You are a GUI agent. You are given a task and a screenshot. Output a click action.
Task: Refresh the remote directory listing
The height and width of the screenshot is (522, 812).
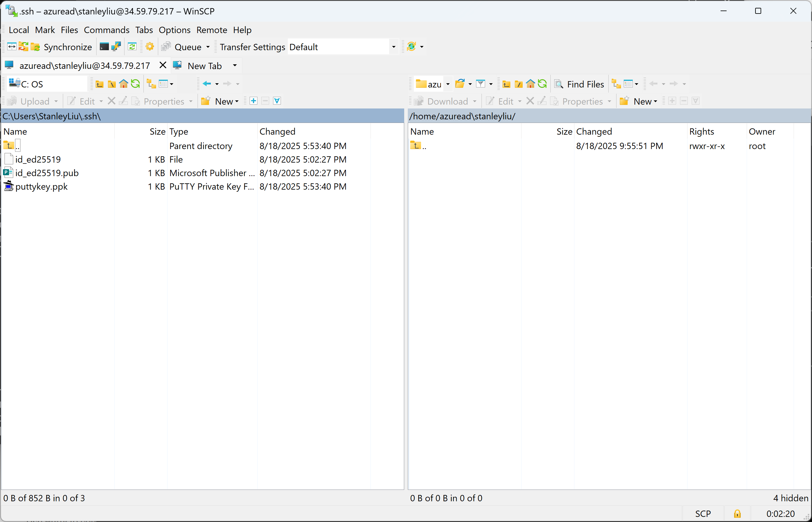(542, 83)
